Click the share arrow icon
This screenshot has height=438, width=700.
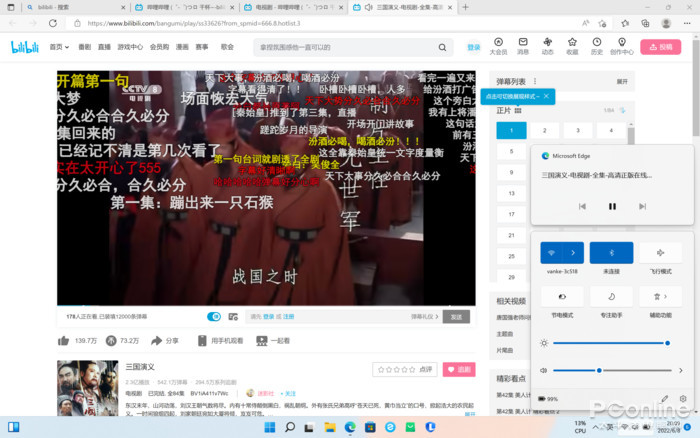[156, 341]
